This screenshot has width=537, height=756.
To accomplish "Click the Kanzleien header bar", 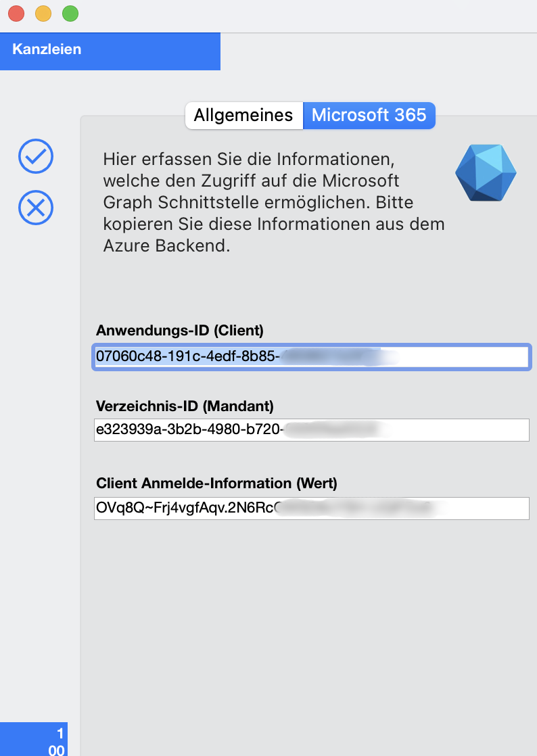I will (110, 51).
